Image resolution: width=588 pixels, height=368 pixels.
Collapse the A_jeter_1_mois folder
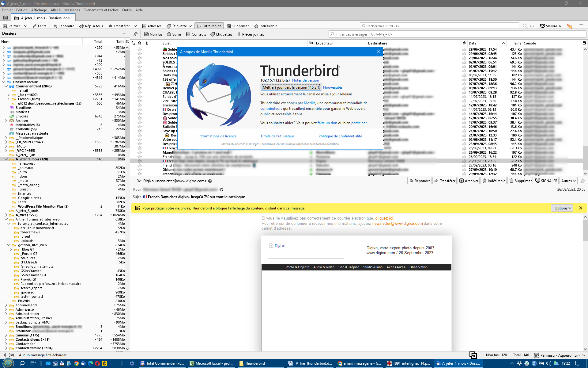point(6,159)
